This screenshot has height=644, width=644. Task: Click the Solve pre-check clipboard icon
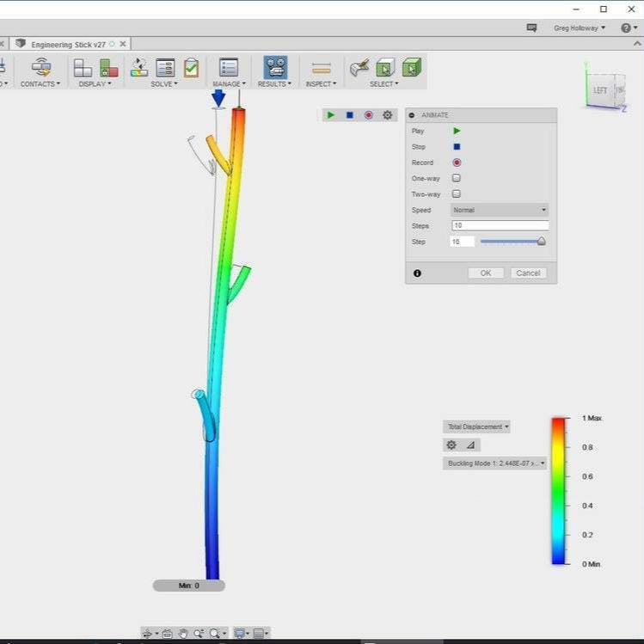(191, 68)
